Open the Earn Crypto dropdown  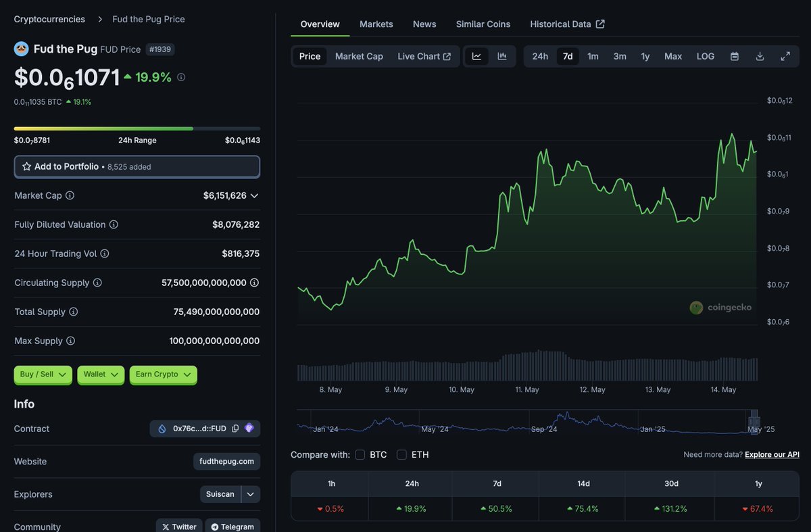[x=163, y=374]
